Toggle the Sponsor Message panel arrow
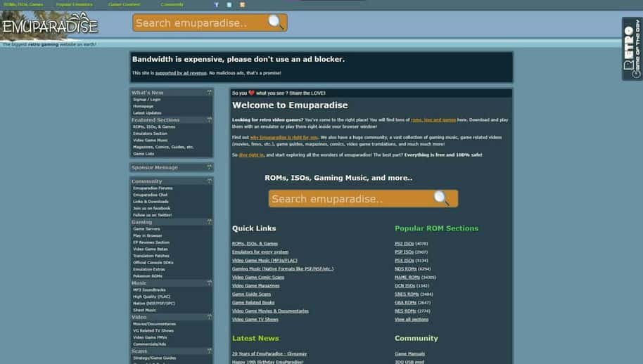 [209, 167]
